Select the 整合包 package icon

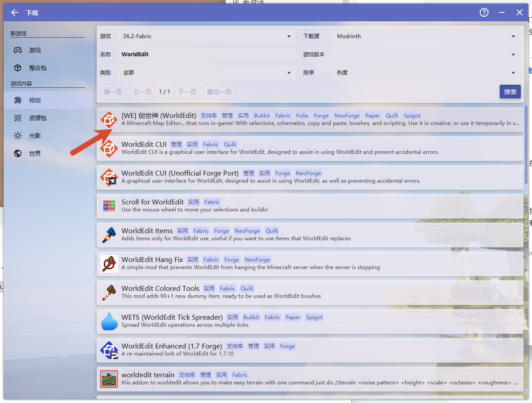coord(18,68)
